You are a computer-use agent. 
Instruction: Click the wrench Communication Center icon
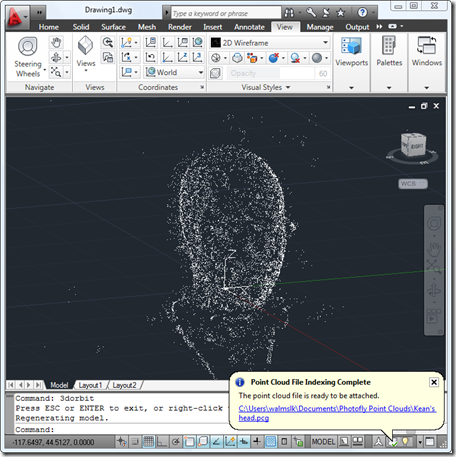pos(311,13)
